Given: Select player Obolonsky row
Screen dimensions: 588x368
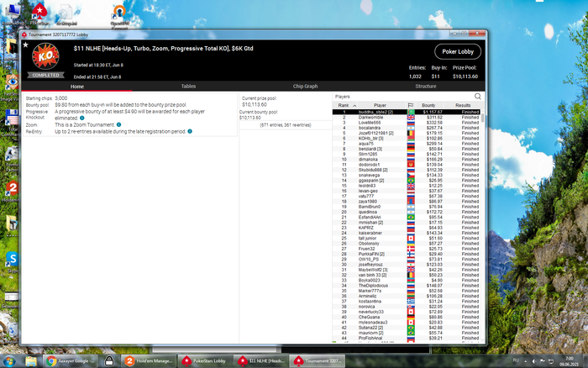Looking at the screenshot, I should [406, 244].
